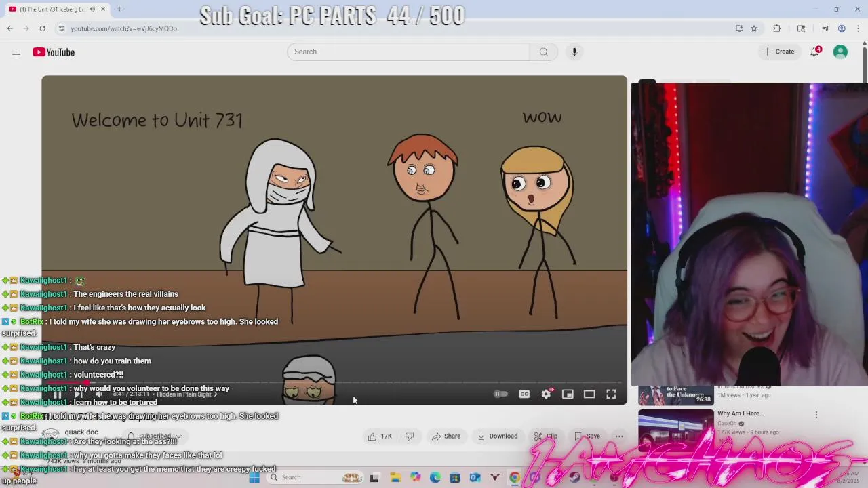Close the Unit 731 Iceberg tab
This screenshot has width=868, height=488.
tap(103, 9)
